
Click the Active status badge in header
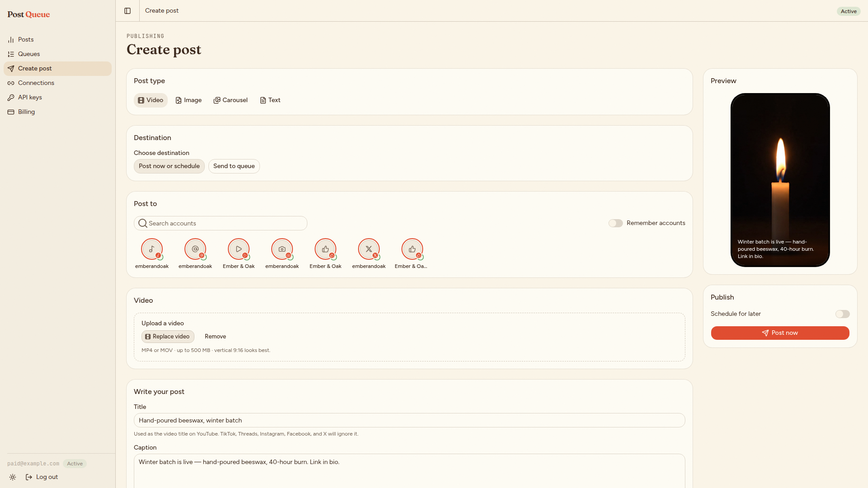[849, 11]
